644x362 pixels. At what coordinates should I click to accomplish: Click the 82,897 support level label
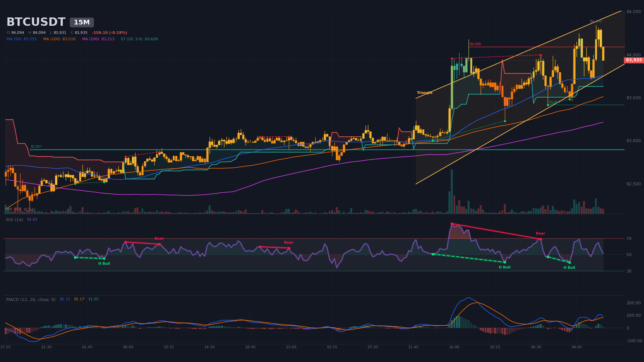coord(36,147)
